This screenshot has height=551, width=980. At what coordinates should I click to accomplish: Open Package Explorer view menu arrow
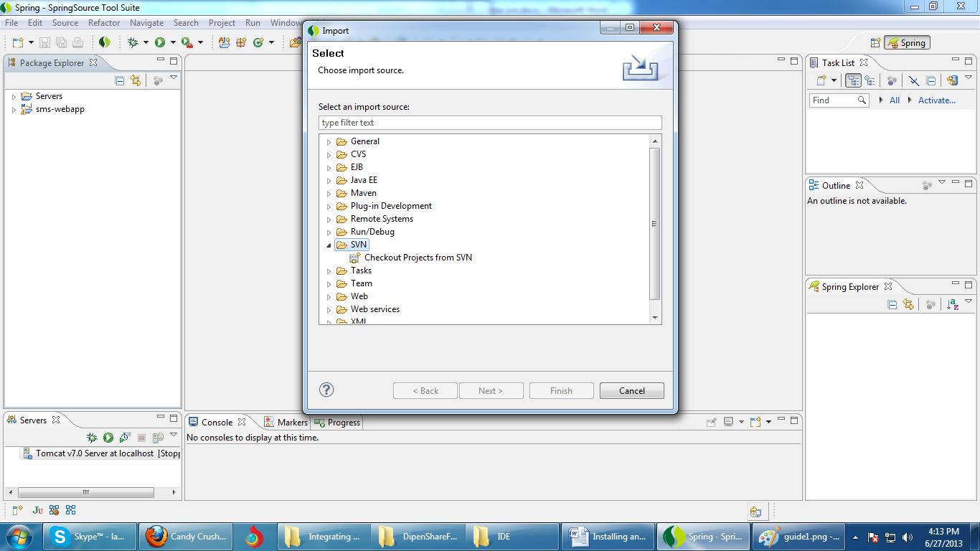coord(173,77)
